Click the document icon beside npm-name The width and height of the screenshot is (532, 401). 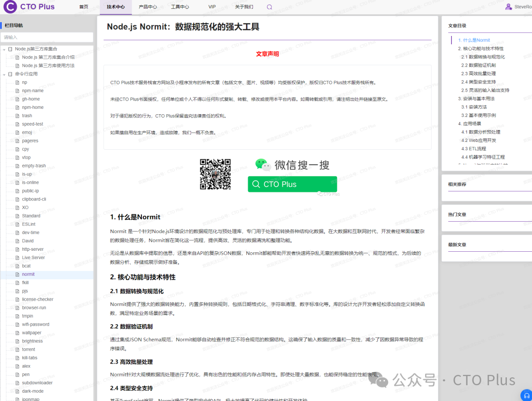(17, 91)
